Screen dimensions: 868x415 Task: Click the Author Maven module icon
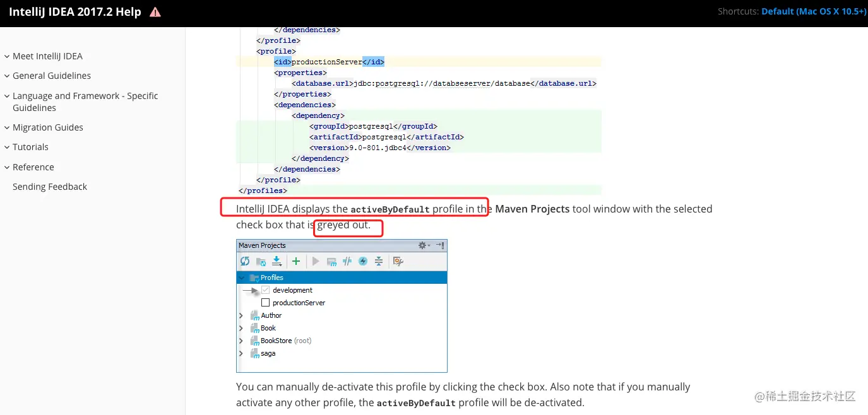tap(255, 315)
